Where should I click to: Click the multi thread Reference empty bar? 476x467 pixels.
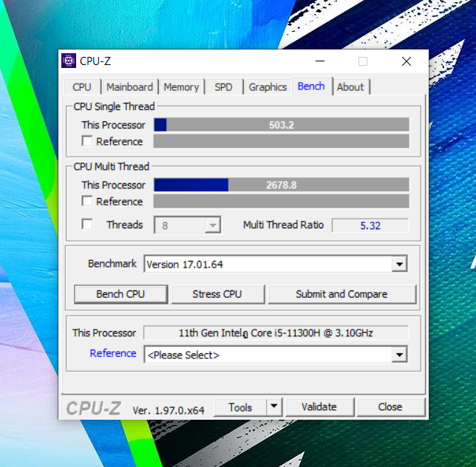(282, 201)
